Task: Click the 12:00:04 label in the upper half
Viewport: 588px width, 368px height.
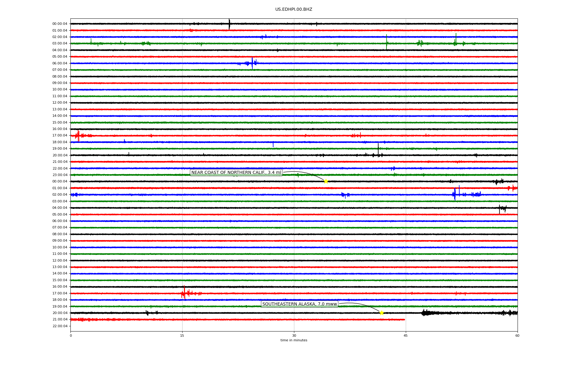Action: [60, 103]
